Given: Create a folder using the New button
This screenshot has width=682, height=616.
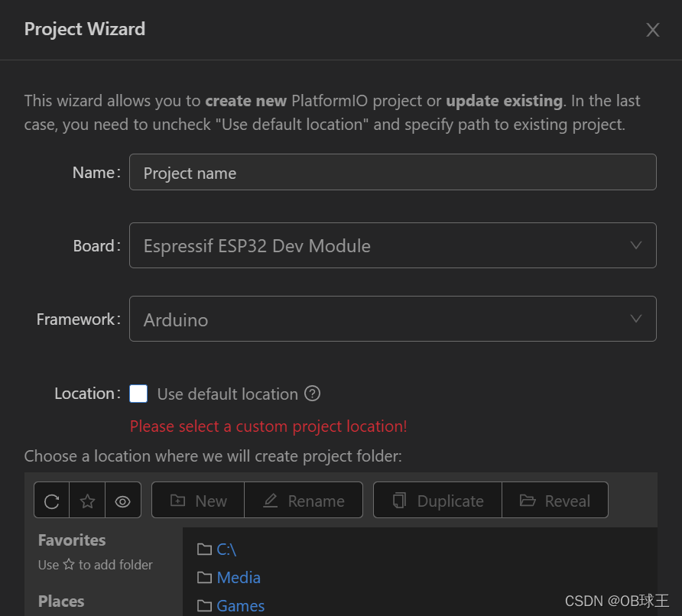Looking at the screenshot, I should tap(197, 500).
